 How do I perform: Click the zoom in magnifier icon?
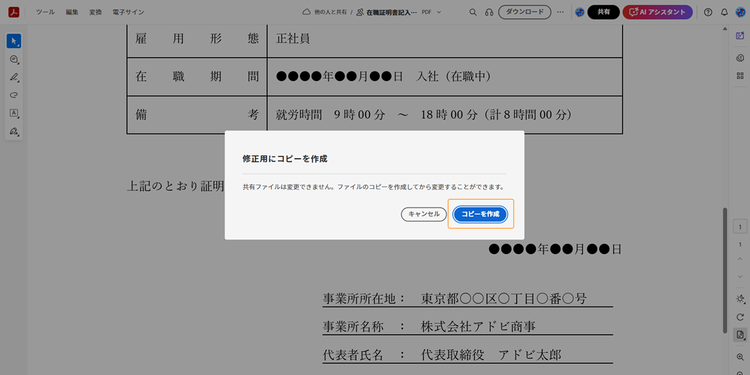[740, 357]
